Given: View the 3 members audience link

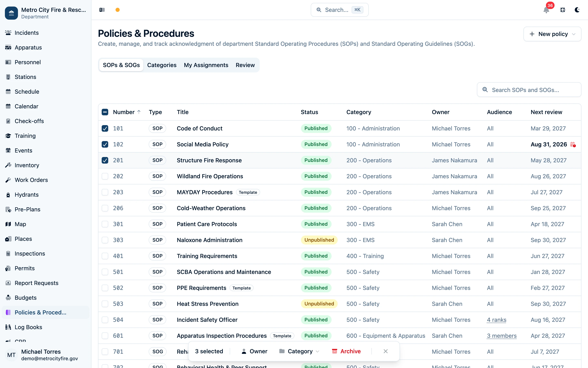Looking at the screenshot, I should coord(502,336).
